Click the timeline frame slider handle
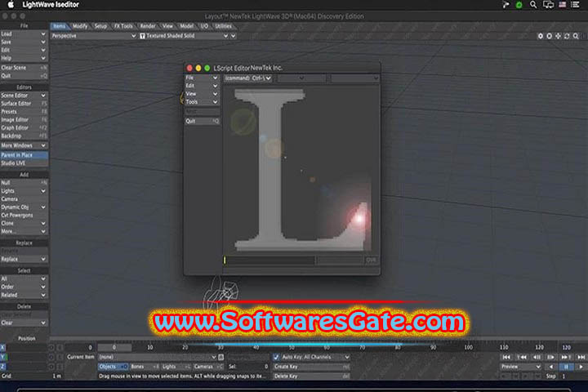 click(114, 347)
